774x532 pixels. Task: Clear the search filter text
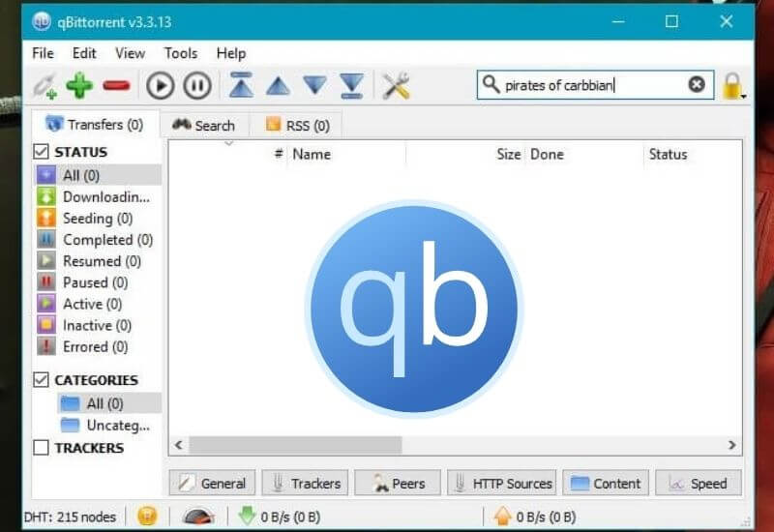[696, 85]
